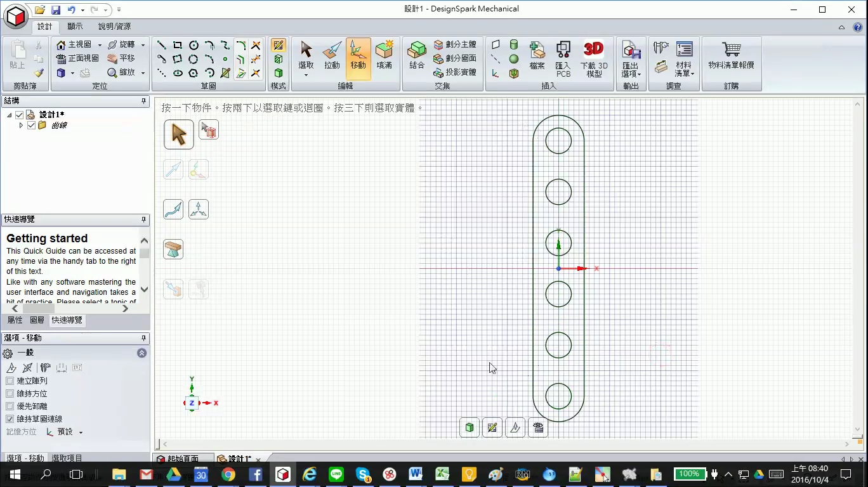
Task: Choose the 填滿 (Fill) tool
Action: tap(384, 55)
